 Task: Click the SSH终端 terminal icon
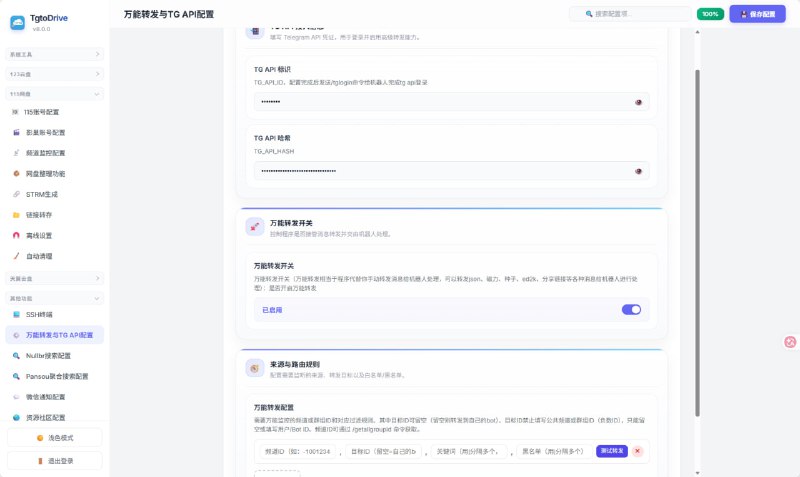[x=16, y=315]
